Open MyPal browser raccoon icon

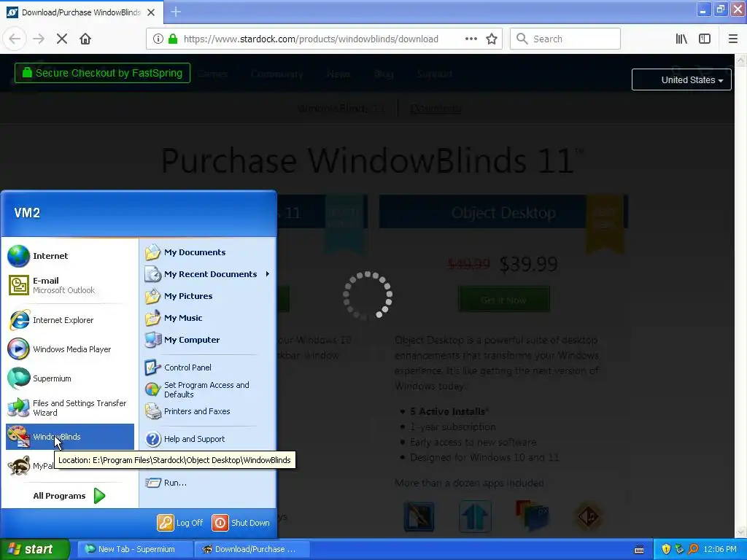coord(18,466)
